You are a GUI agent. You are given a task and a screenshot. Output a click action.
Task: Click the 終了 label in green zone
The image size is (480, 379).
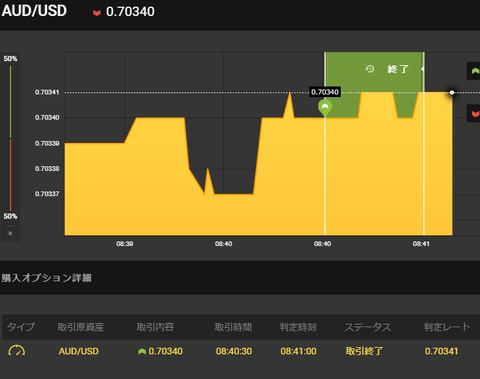pyautogui.click(x=398, y=69)
